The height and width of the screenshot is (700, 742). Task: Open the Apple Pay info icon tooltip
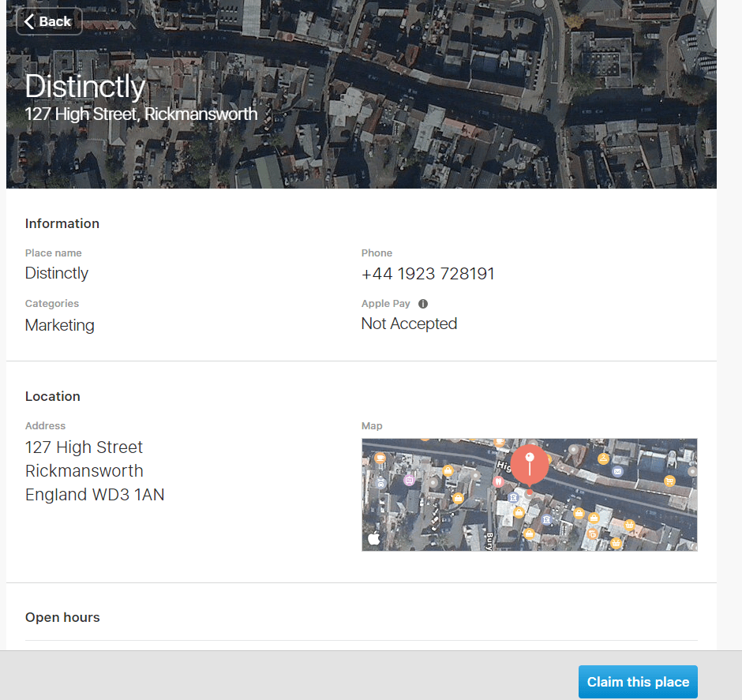coord(422,304)
